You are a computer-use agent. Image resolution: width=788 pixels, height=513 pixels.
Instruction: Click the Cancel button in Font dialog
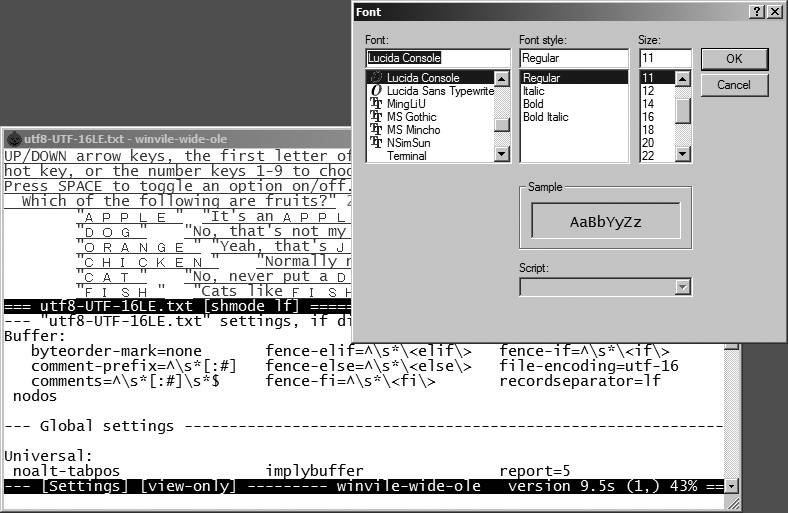pyautogui.click(x=734, y=85)
